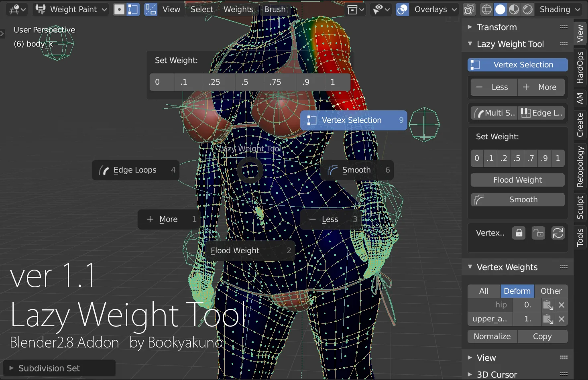The width and height of the screenshot is (588, 380).
Task: Click the Overlays sphere icon
Action: tap(402, 9)
